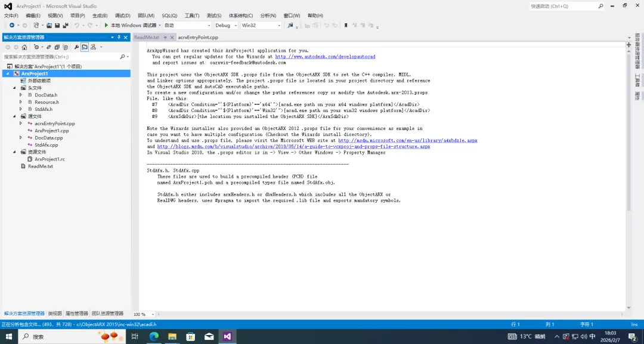Open File Explorer from the taskbar
This screenshot has width=644, height=344.
(172, 337)
